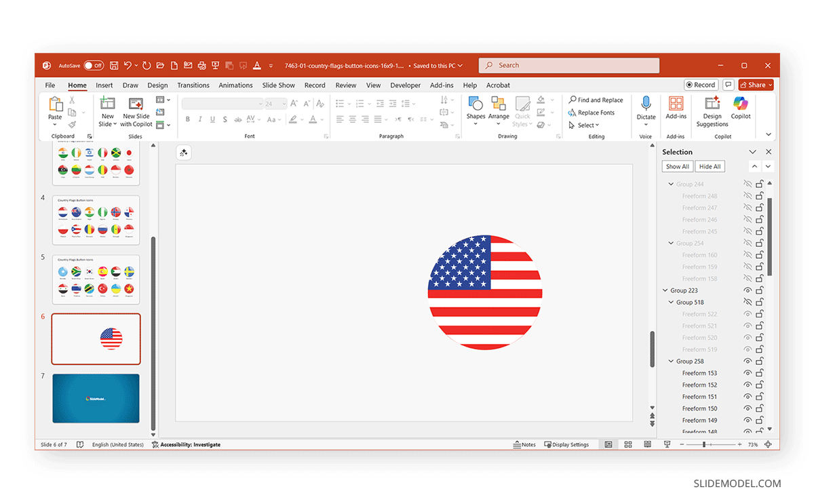Open the Shapes gallery

[476, 111]
